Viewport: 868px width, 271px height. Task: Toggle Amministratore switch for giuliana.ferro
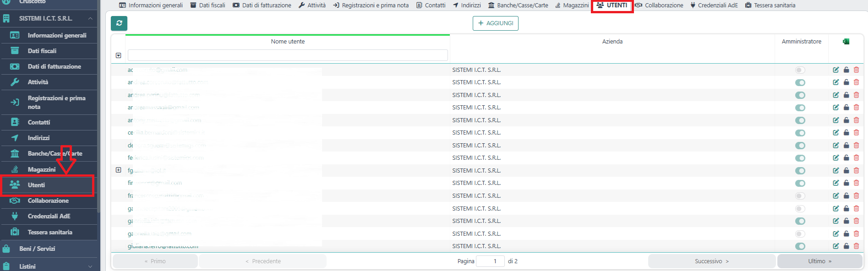pyautogui.click(x=800, y=246)
